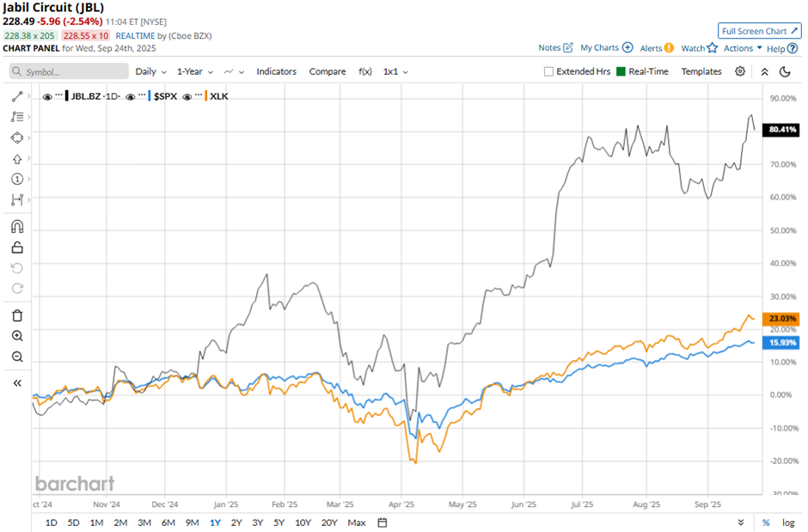Switch to the 6M time range
808x532 pixels.
[168, 523]
